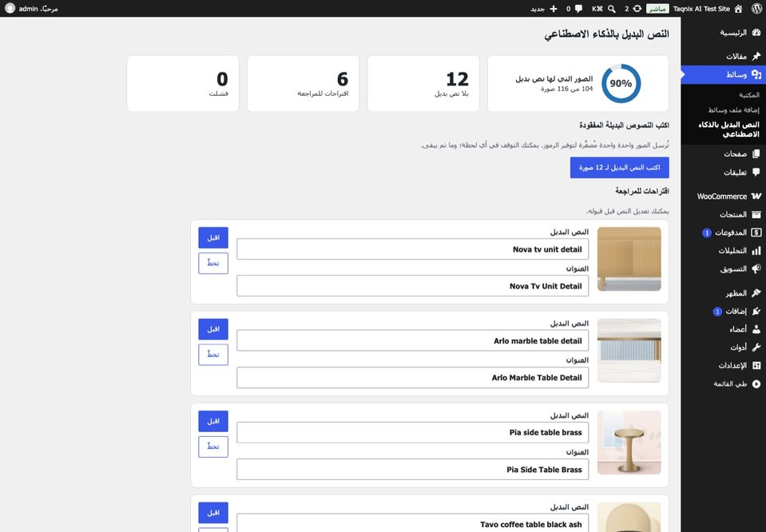Click the products box icon for المنتجات
This screenshot has width=766, height=532.
[x=756, y=214]
